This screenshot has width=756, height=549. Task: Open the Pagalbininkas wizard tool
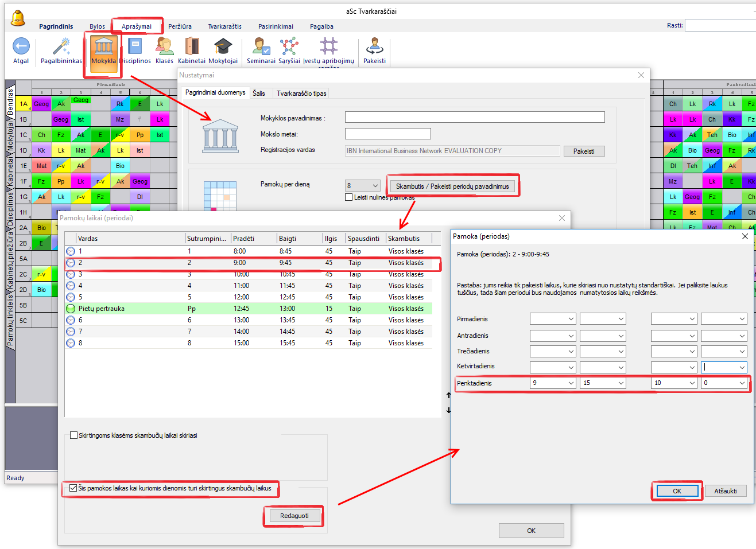coord(61,47)
